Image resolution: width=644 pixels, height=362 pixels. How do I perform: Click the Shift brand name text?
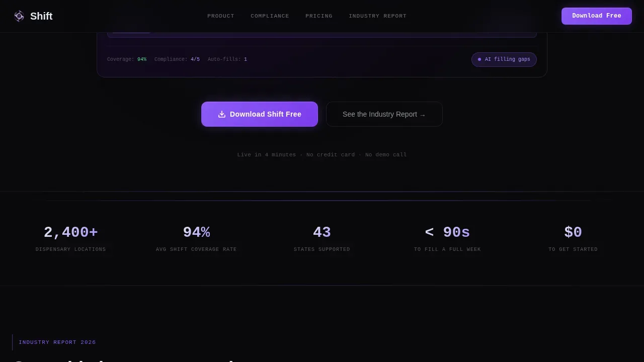(41, 16)
